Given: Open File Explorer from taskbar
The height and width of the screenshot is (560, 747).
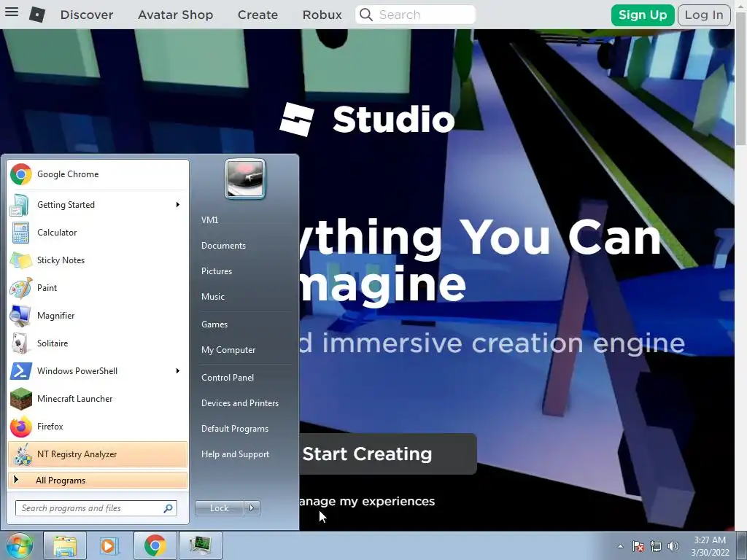Looking at the screenshot, I should point(65,545).
